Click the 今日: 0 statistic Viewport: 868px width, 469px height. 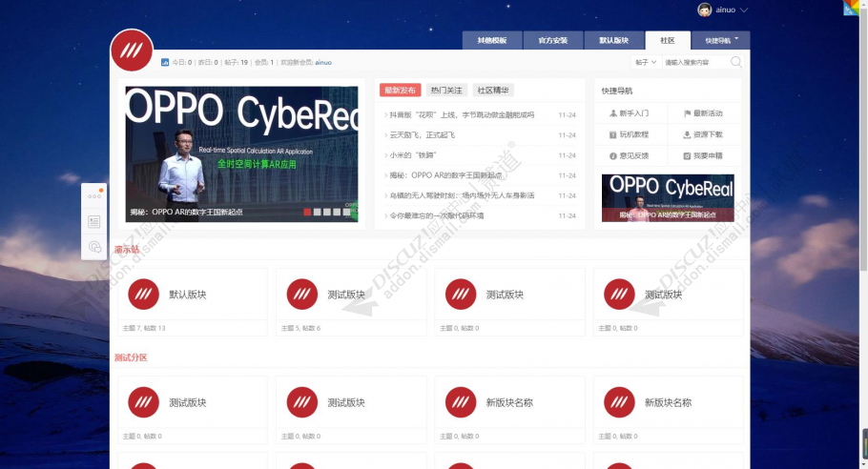(x=182, y=63)
